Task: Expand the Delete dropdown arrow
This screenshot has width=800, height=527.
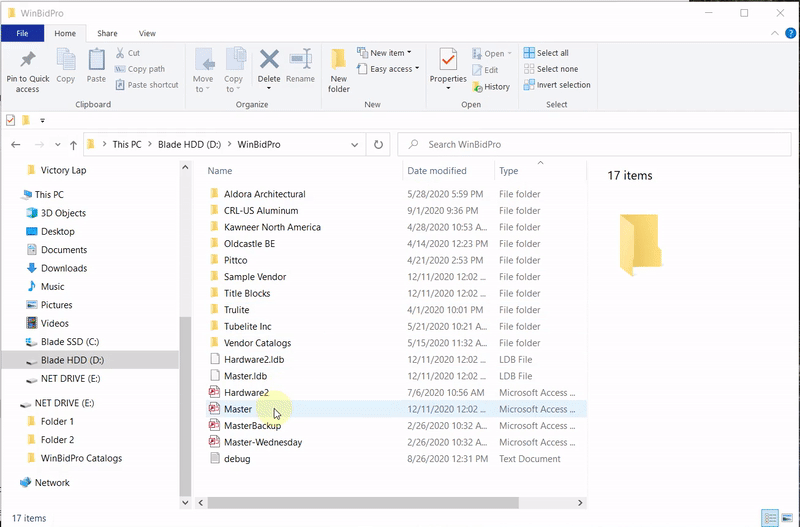Action: [269, 88]
